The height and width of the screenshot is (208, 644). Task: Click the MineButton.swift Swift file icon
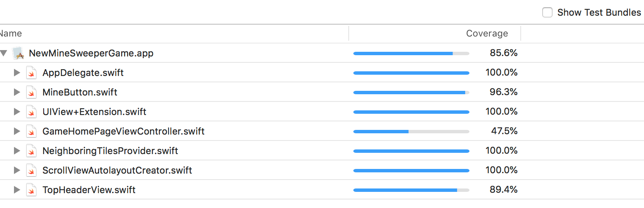pos(31,93)
